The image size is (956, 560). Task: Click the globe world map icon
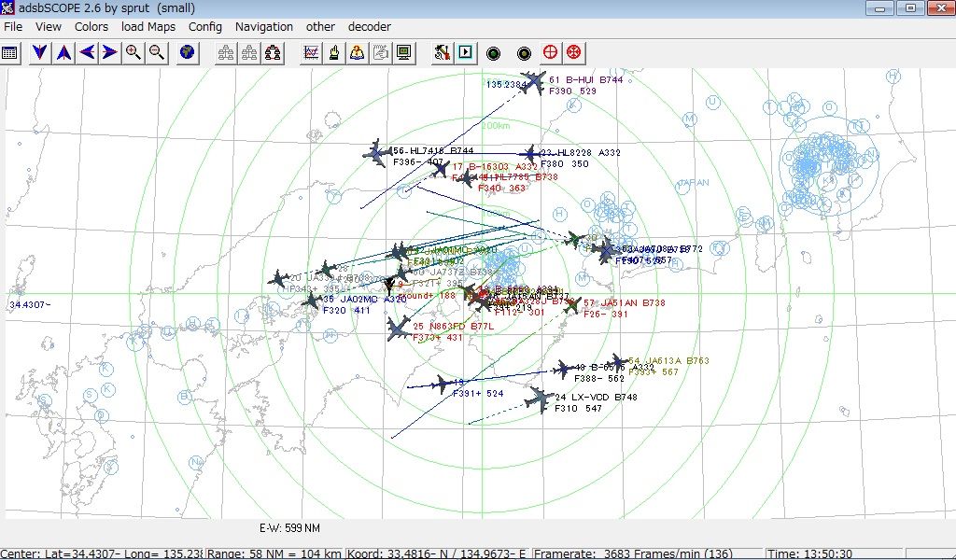tap(187, 53)
